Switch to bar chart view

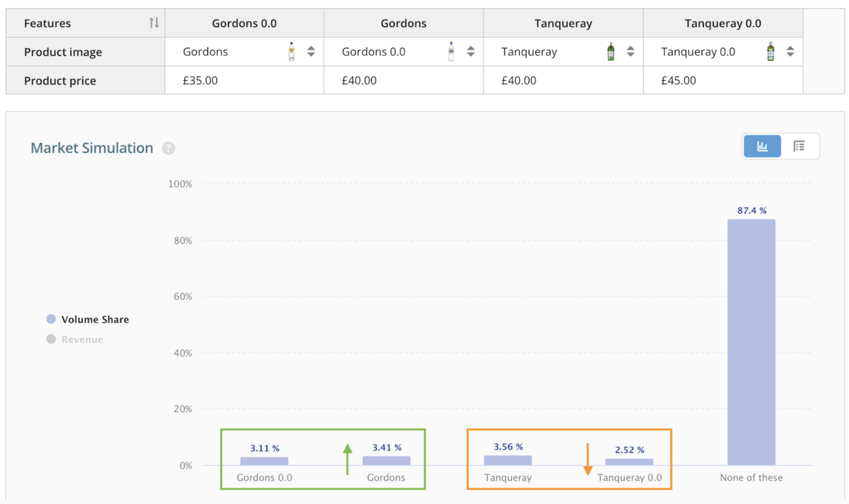(762, 146)
